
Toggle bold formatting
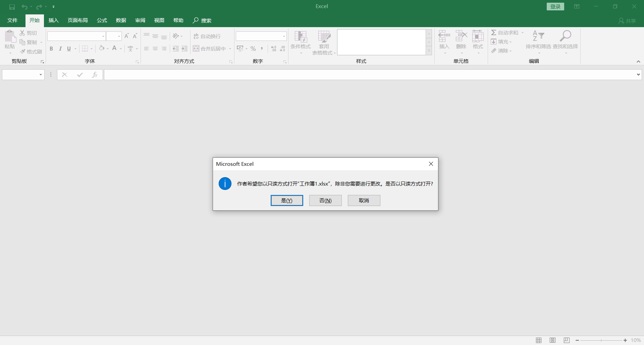[51, 49]
